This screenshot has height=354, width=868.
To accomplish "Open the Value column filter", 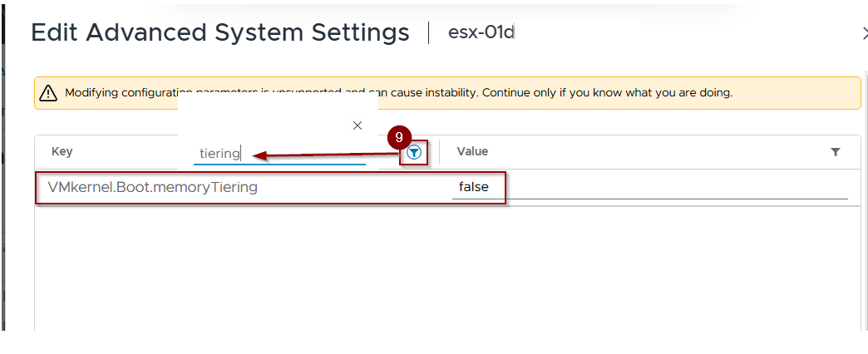I will (836, 152).
